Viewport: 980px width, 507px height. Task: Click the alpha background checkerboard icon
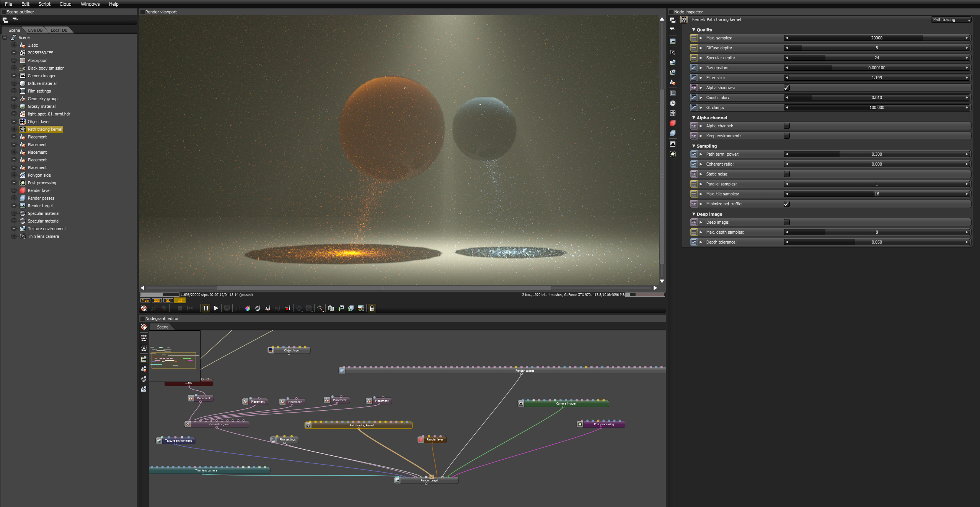tap(361, 308)
